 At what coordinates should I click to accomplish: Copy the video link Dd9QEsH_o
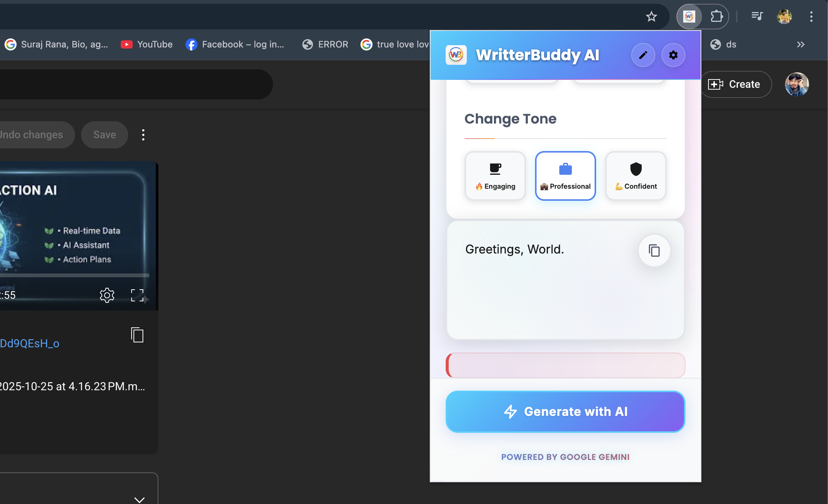click(x=137, y=335)
